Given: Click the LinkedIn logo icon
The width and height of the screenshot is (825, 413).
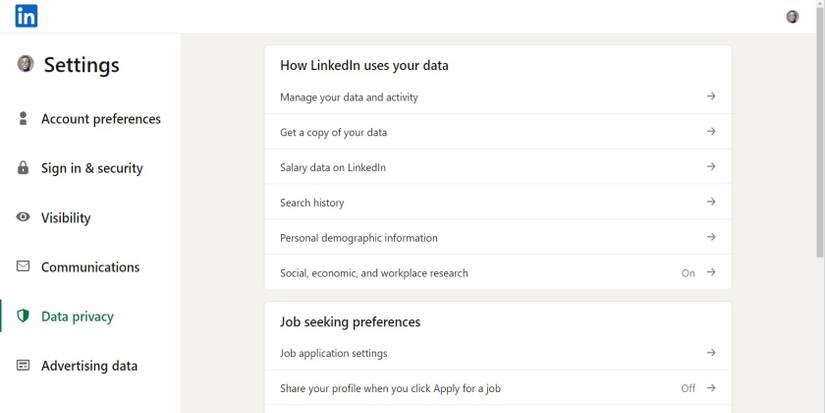Looking at the screenshot, I should pos(27,16).
